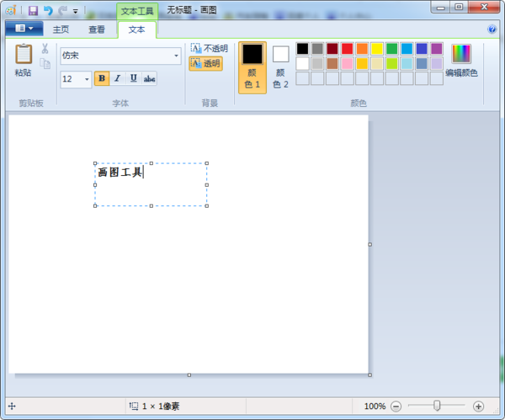
Task: Pick the blue-gray palette color
Action: tap(422, 63)
